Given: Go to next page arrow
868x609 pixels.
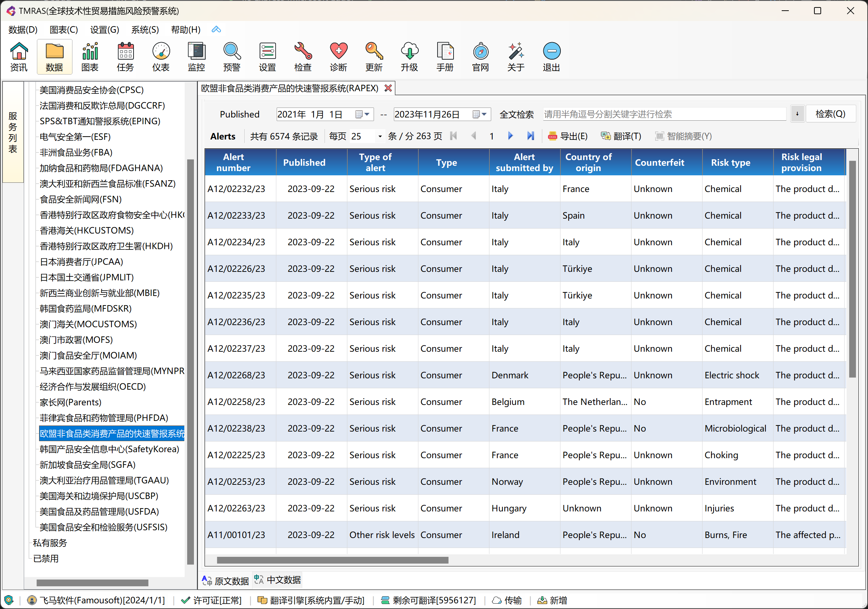Looking at the screenshot, I should [x=510, y=136].
